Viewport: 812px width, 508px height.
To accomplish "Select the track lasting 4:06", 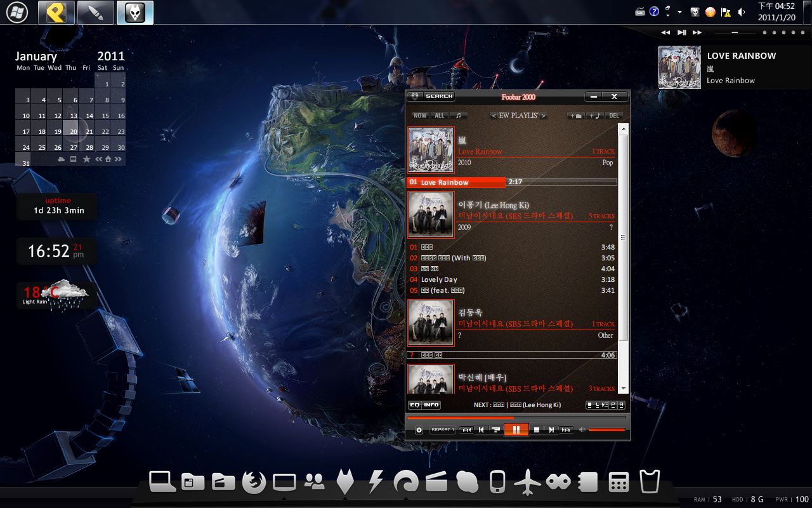I will 512,355.
